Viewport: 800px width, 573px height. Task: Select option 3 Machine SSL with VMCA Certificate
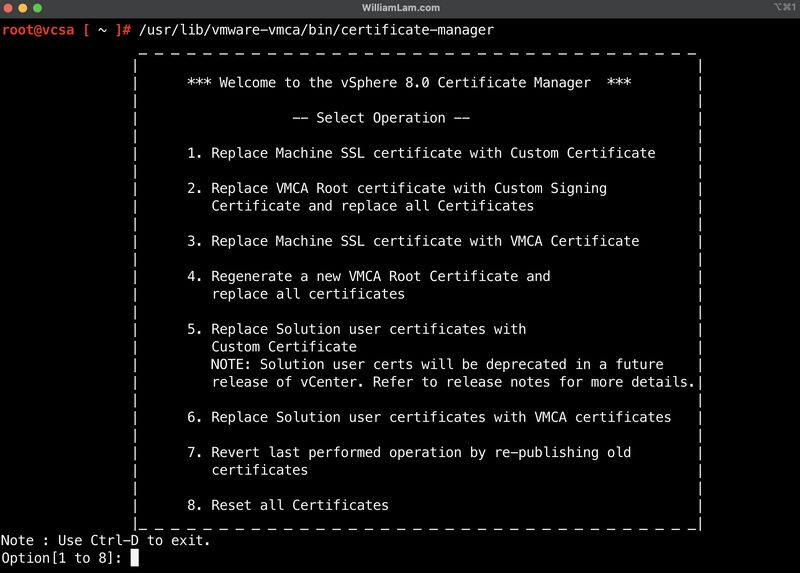click(x=413, y=241)
